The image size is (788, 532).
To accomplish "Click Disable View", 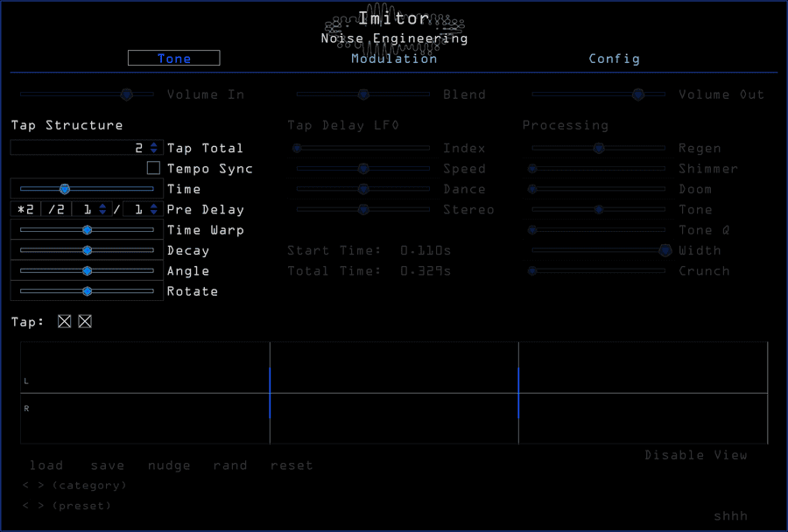I will click(695, 455).
